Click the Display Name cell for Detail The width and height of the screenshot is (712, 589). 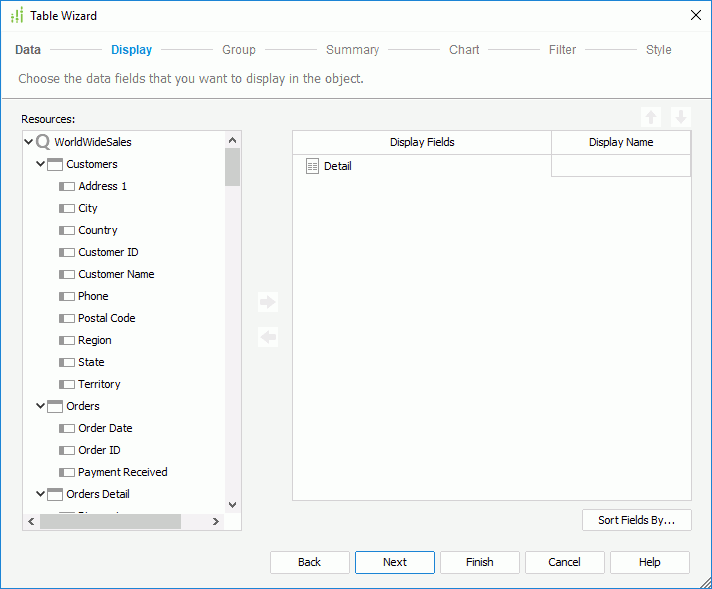coord(621,166)
